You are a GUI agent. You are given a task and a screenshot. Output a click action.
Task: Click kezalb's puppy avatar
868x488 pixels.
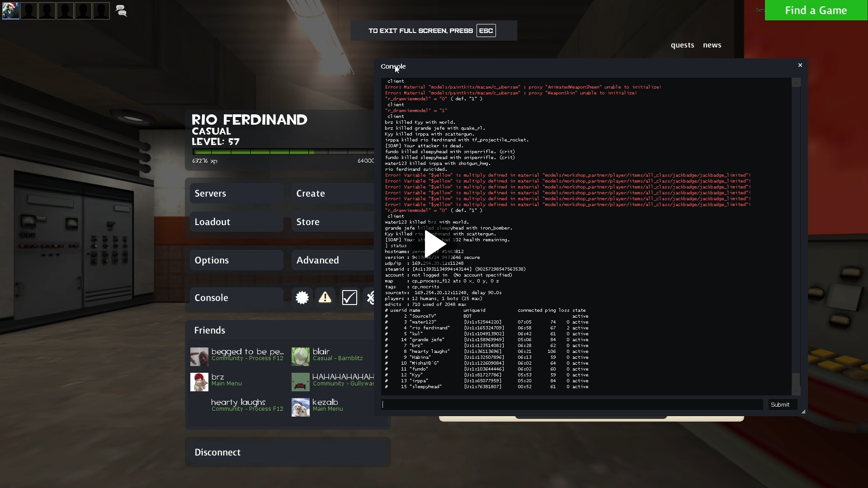coord(300,407)
